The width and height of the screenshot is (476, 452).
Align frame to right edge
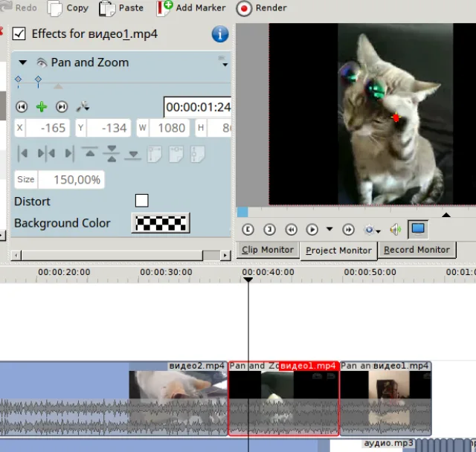pyautogui.click(x=69, y=153)
